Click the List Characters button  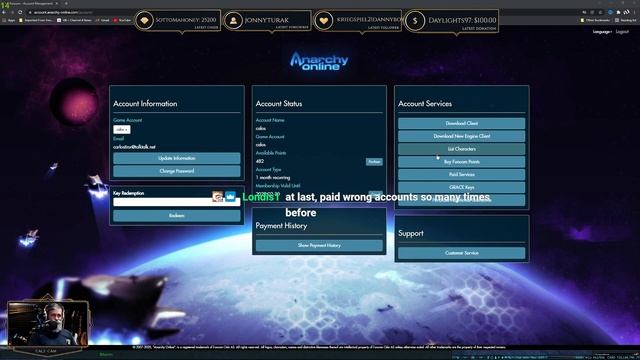pyautogui.click(x=462, y=149)
